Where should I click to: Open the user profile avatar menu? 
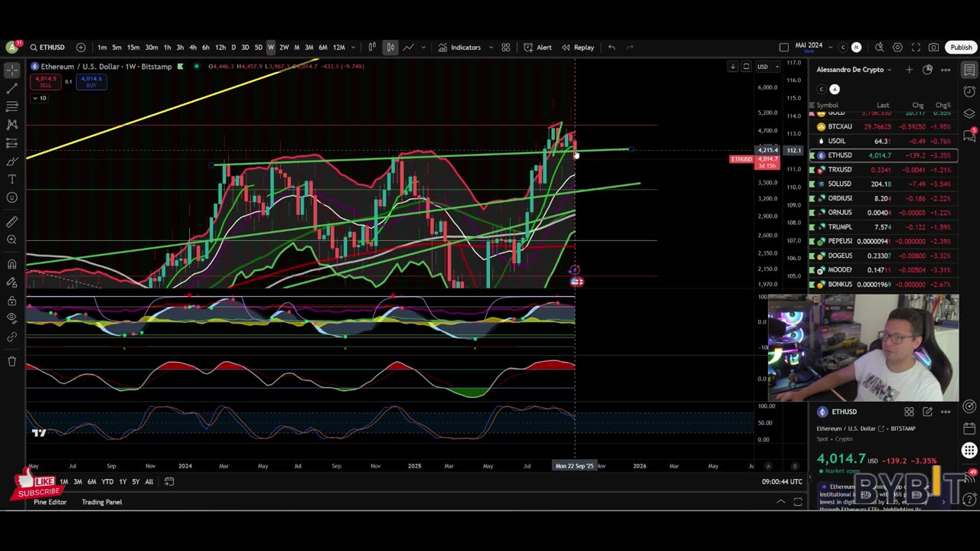(x=11, y=47)
